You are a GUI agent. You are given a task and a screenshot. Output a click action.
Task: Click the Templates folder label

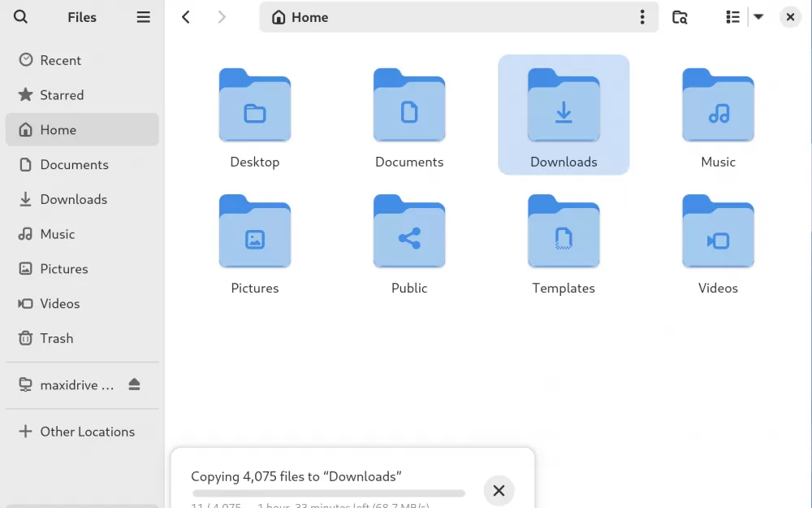click(564, 289)
